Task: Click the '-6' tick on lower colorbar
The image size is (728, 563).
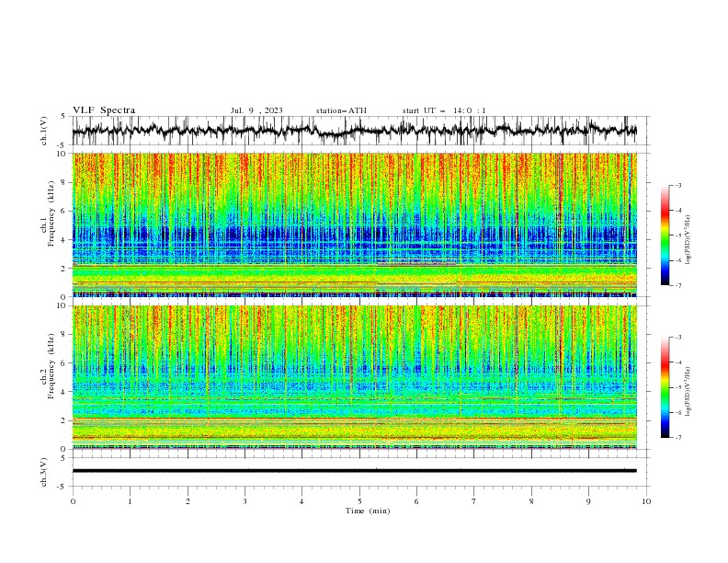Action: click(x=677, y=412)
